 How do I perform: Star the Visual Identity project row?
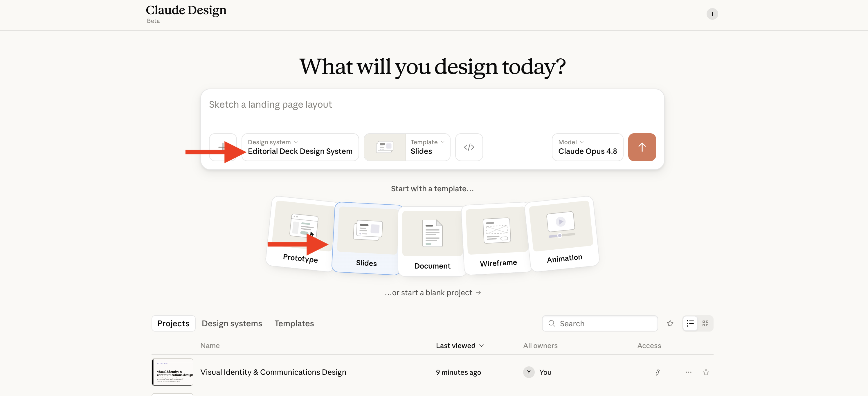706,372
